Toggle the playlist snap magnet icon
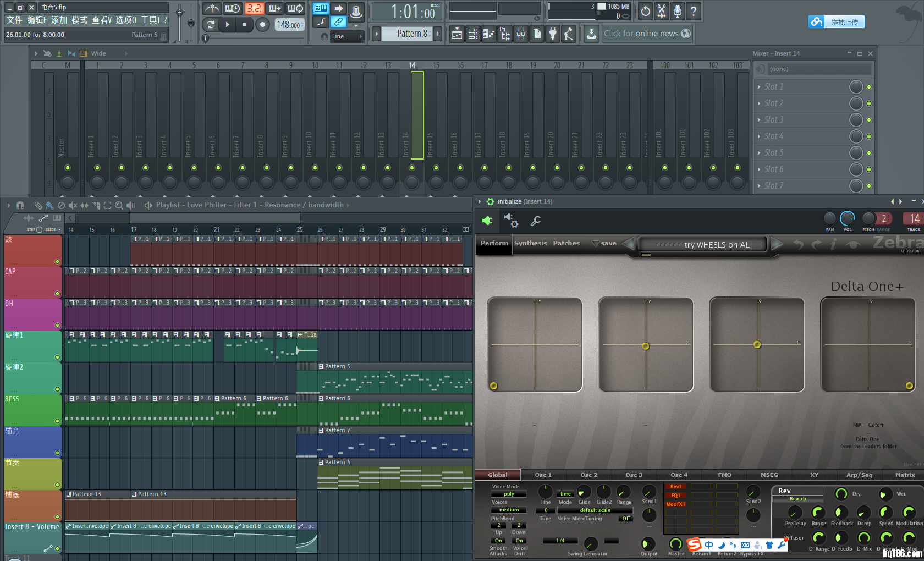Viewport: 924px width, 561px height. [x=20, y=205]
